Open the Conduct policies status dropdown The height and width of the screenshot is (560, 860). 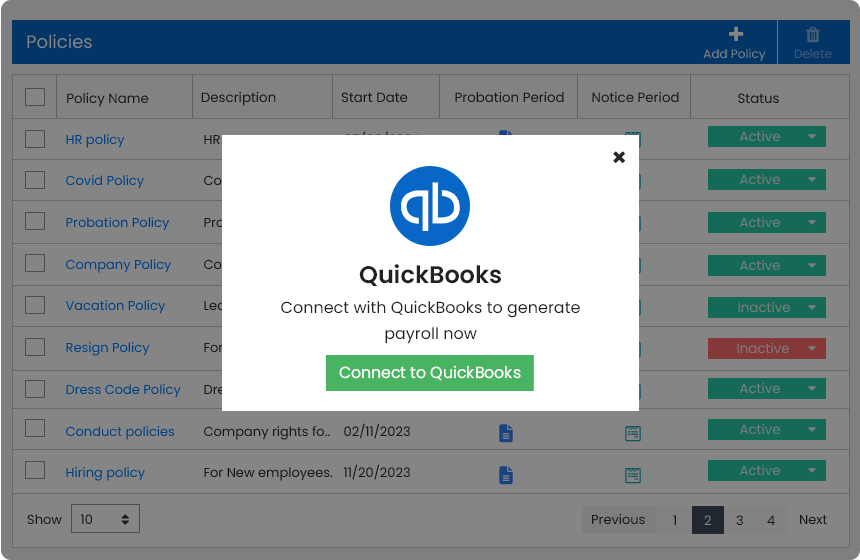[766, 429]
